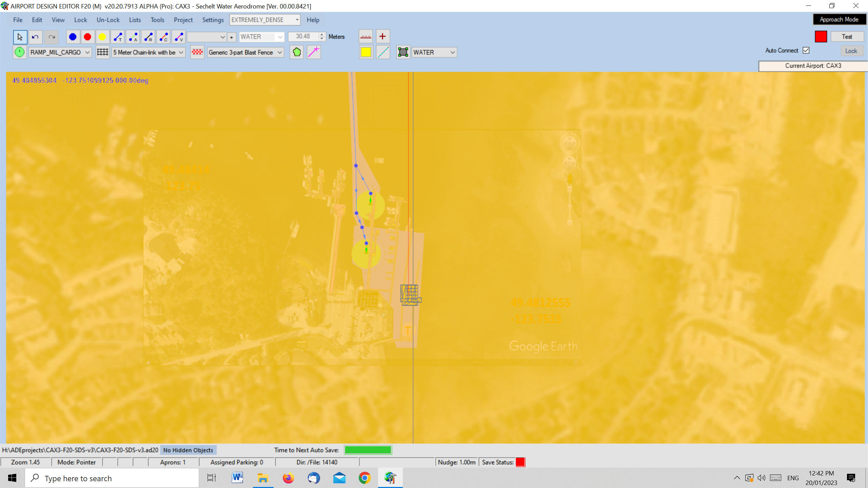Image resolution: width=868 pixels, height=488 pixels.
Task: Click the green pentagon polygon tool
Action: coord(297,52)
